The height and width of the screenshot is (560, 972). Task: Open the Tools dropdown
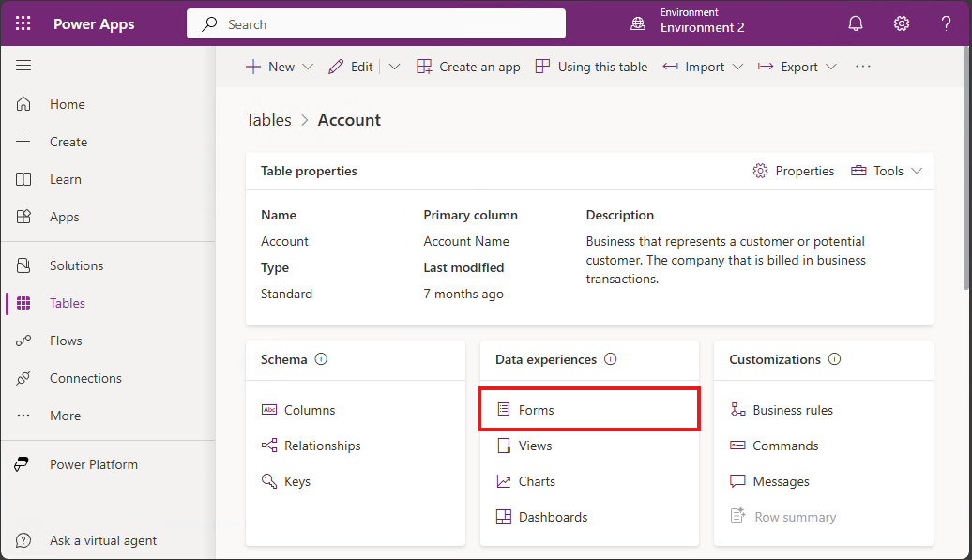click(887, 171)
